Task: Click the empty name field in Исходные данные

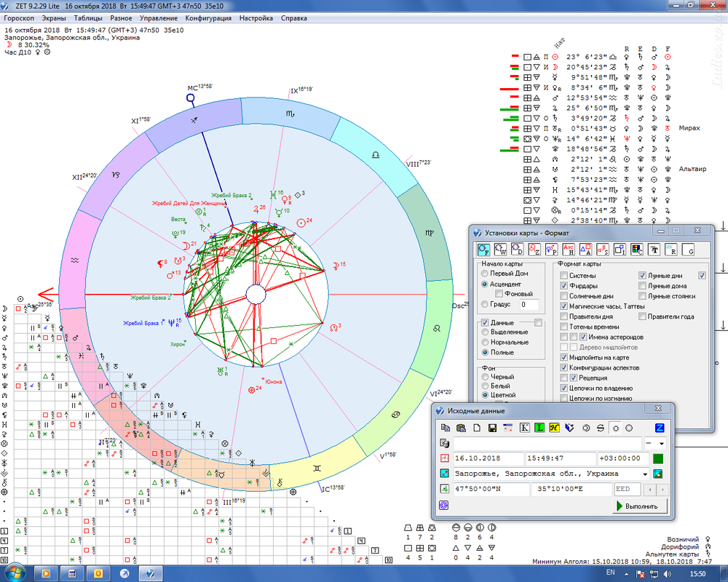Action: coord(547,444)
